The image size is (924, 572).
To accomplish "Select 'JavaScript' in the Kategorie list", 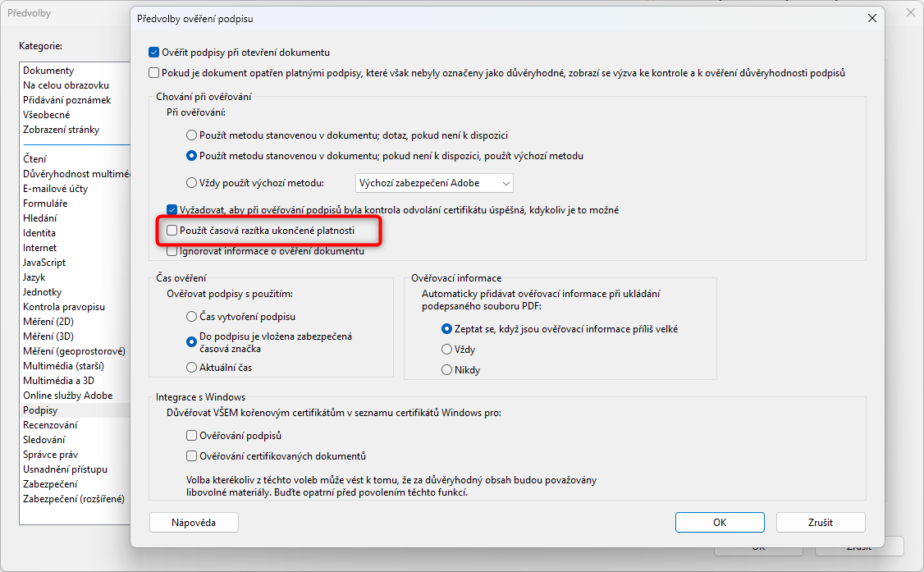I will [44, 263].
